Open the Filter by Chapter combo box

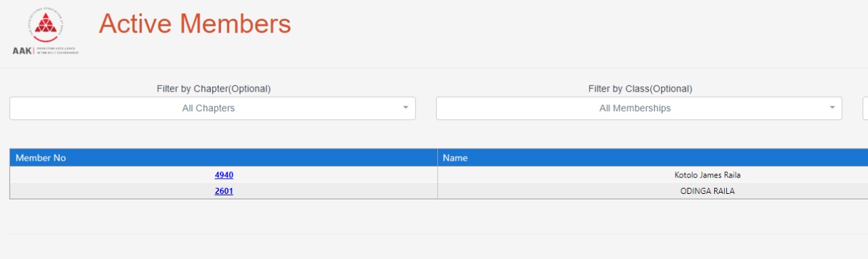[x=212, y=108]
